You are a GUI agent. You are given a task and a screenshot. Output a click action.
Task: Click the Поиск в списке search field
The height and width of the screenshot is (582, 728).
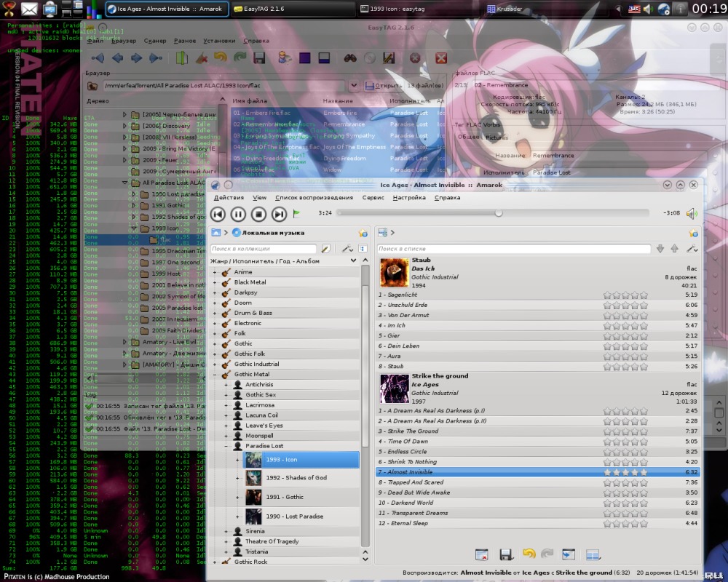tap(513, 249)
